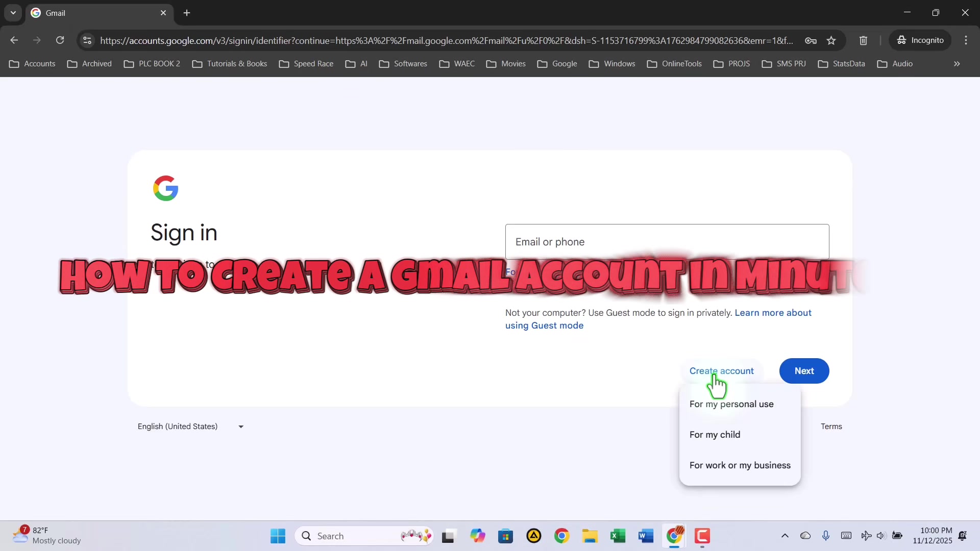Open the SMS PRJ bookmark folder
The height and width of the screenshot is (551, 980).
pyautogui.click(x=784, y=64)
